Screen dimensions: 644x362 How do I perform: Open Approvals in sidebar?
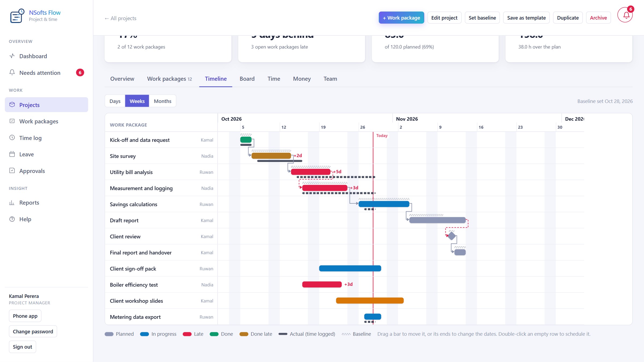[46, 171]
